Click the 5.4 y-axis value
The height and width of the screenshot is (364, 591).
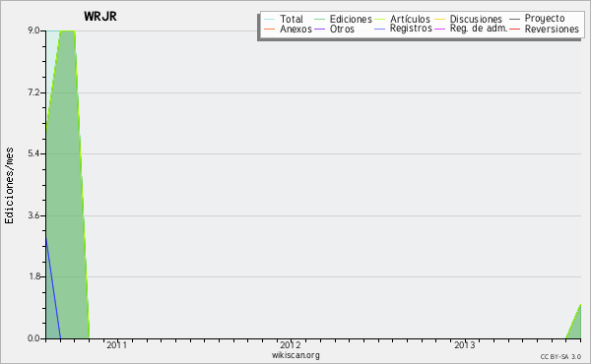pos(33,153)
